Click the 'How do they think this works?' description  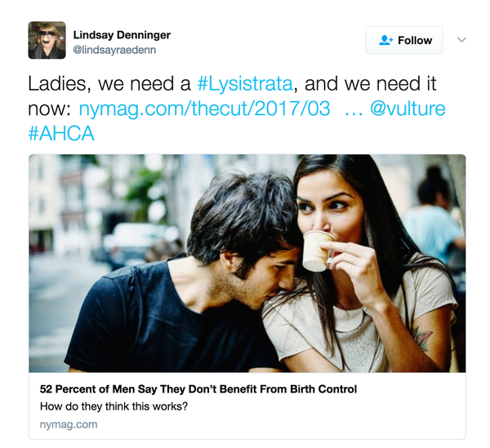click(114, 406)
